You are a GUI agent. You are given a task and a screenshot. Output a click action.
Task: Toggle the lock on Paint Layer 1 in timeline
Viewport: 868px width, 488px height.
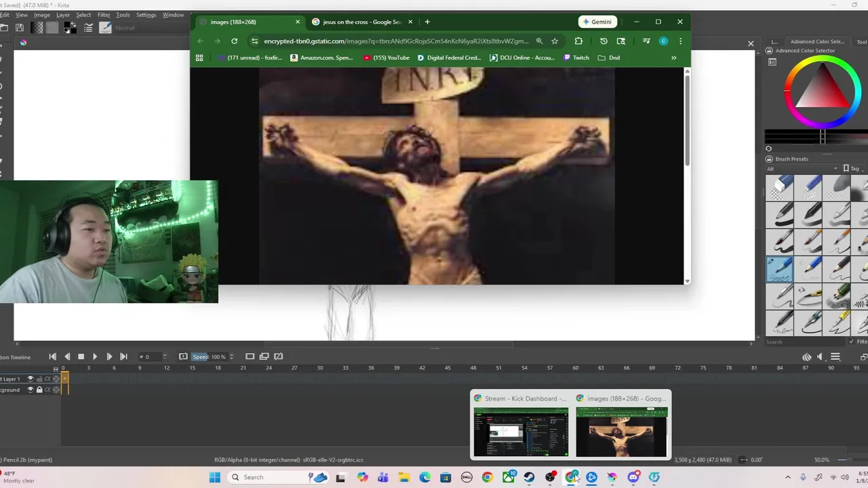39,379
